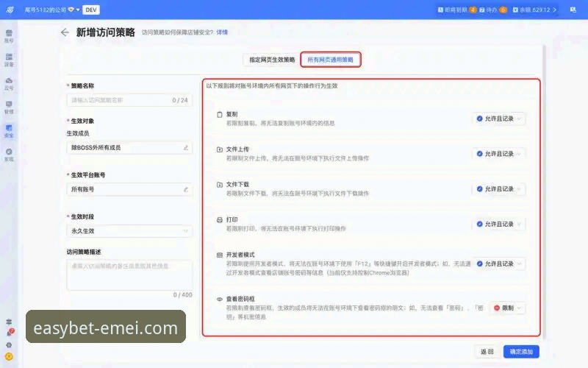The image size is (588, 368).
Task: Click the orange badge next to 即将到期
Action: 473,10
